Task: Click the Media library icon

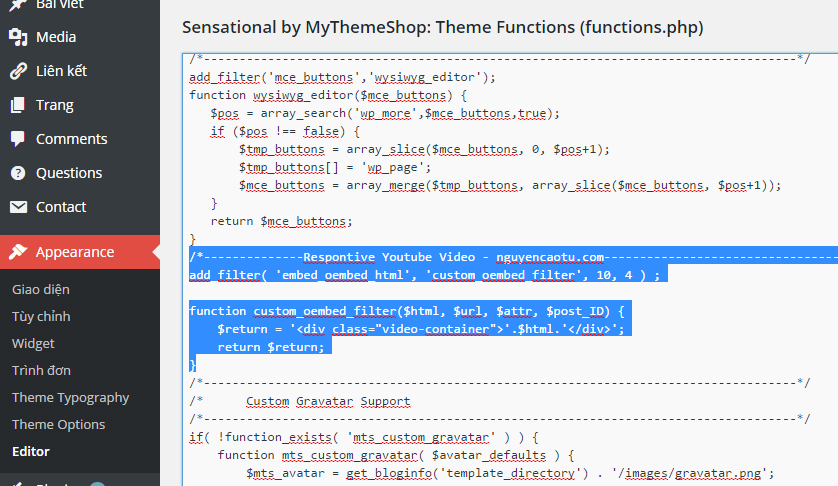Action: coord(18,37)
